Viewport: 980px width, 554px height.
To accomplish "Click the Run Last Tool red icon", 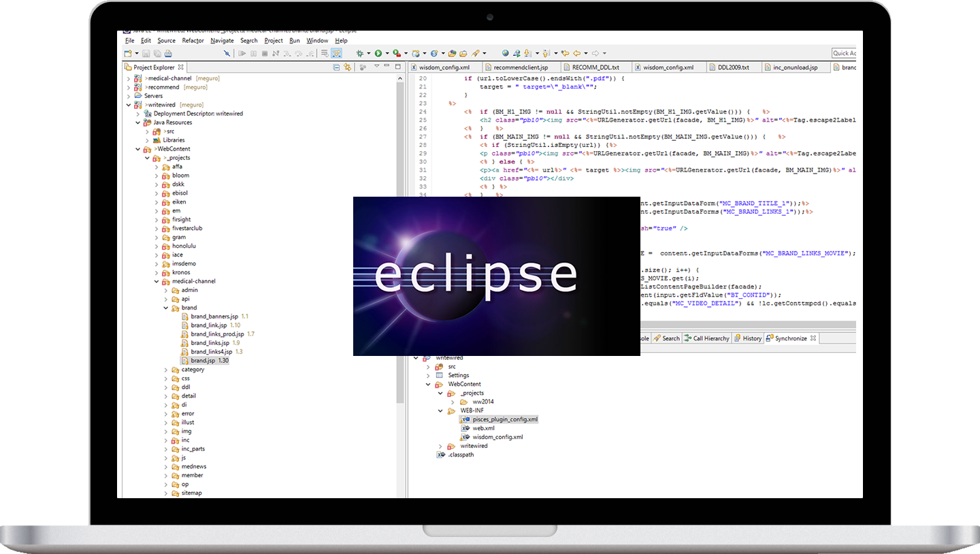I will tap(397, 53).
